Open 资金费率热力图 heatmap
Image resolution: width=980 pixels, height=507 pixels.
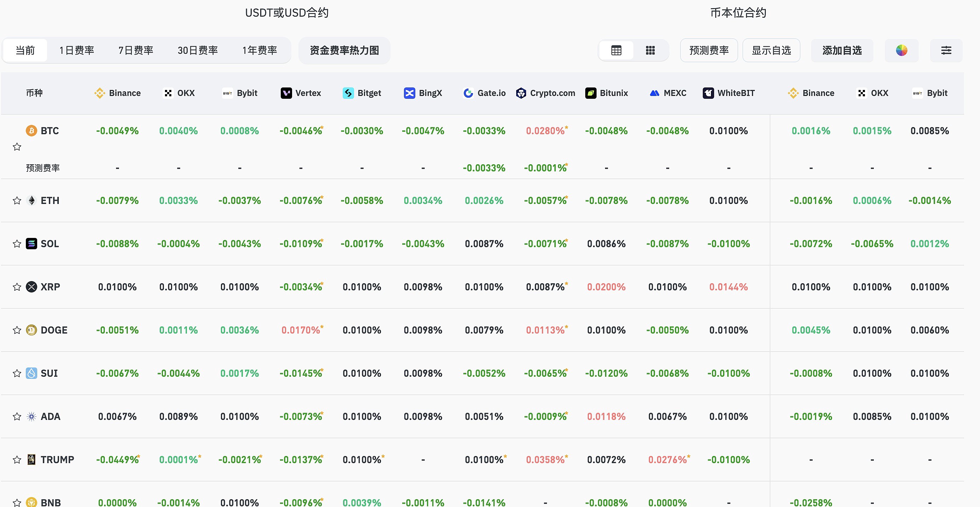click(344, 50)
